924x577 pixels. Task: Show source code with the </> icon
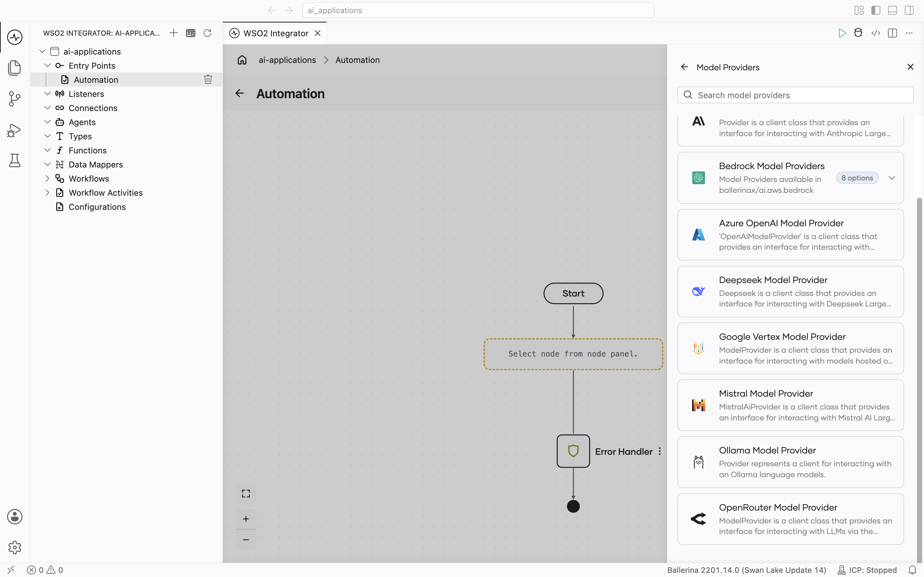(x=876, y=33)
